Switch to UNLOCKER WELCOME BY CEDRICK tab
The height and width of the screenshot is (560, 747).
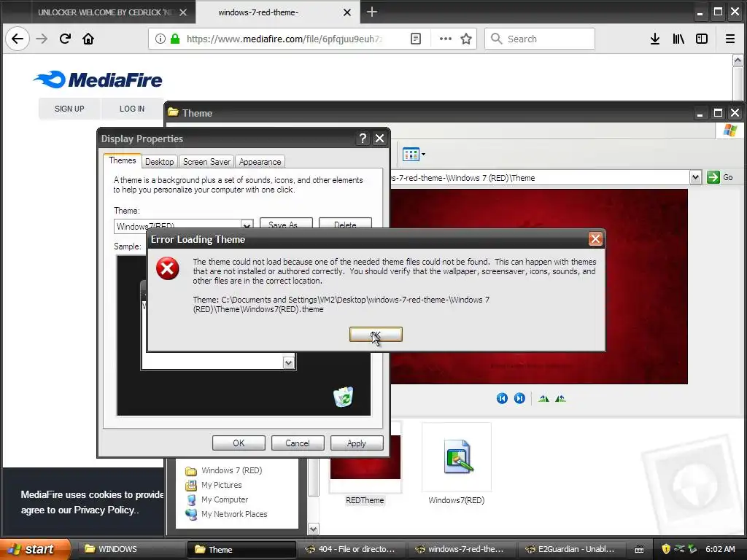click(104, 12)
